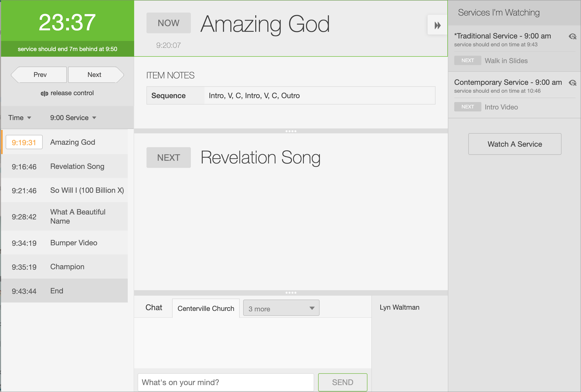Click the release control icon
581x392 pixels.
(x=44, y=93)
